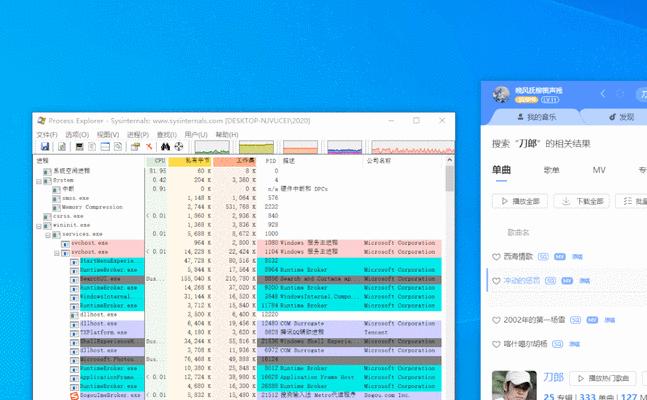Open the 刀郎 artist name link
The width and height of the screenshot is (647, 400).
click(553, 377)
